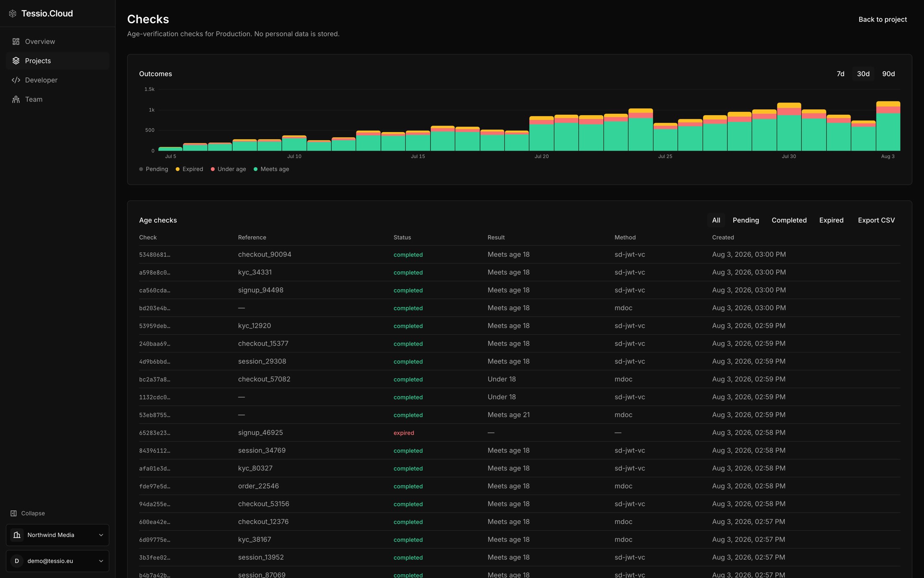The width and height of the screenshot is (924, 578).
Task: Click the Created column header
Action: point(723,238)
